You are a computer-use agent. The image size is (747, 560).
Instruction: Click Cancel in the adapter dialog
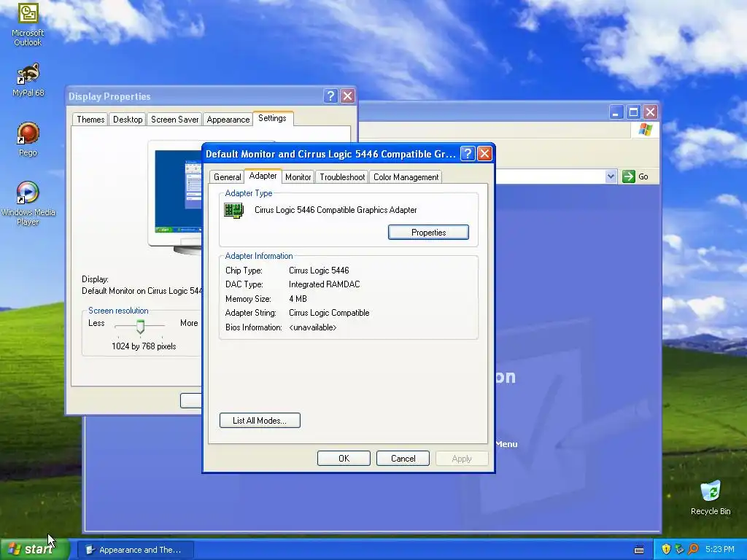(x=403, y=459)
